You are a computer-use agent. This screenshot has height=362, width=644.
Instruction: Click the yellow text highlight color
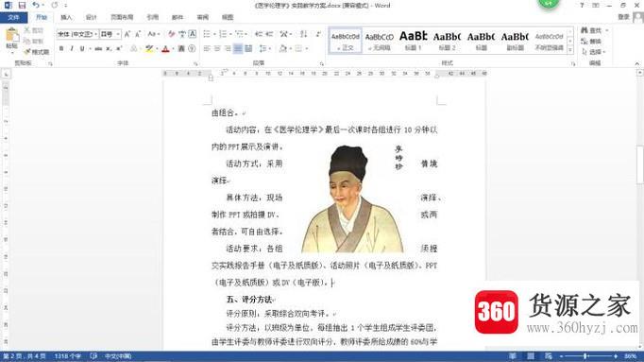click(x=149, y=49)
